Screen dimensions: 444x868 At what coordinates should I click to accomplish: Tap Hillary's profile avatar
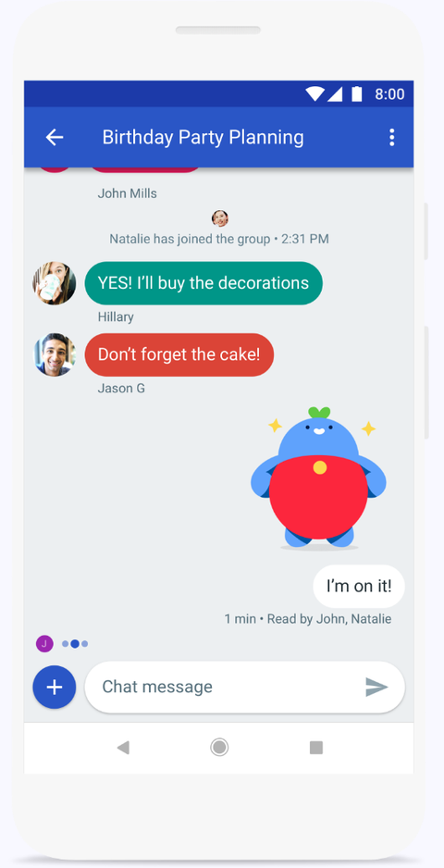pyautogui.click(x=55, y=283)
